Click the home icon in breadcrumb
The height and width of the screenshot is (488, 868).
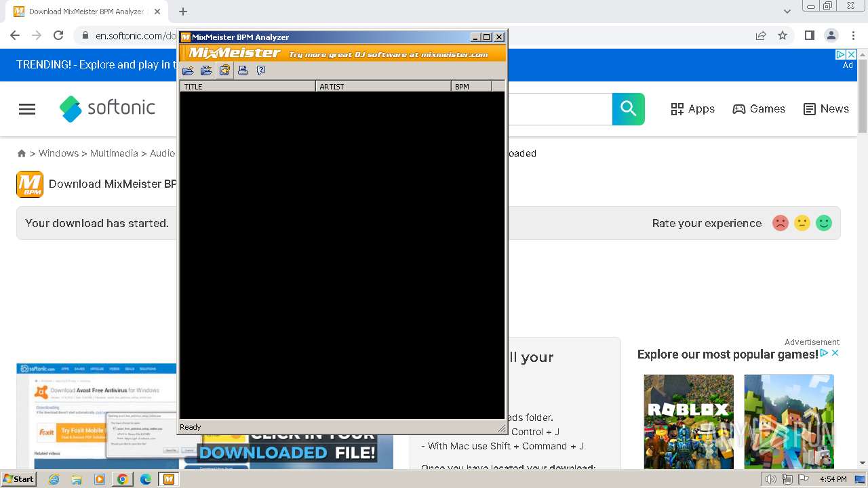pyautogui.click(x=22, y=154)
